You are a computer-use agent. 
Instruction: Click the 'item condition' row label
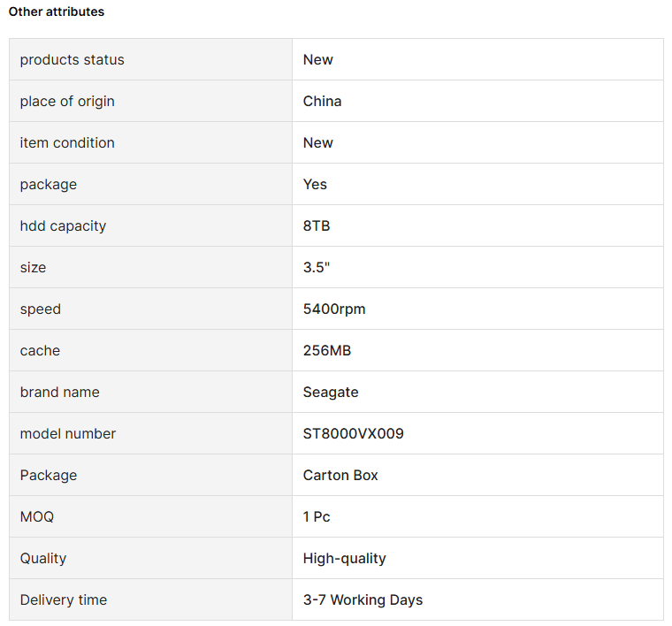67,143
